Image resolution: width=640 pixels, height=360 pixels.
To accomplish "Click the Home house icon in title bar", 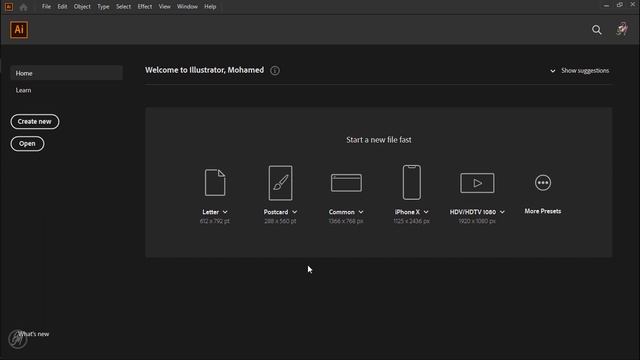I will coord(23,7).
